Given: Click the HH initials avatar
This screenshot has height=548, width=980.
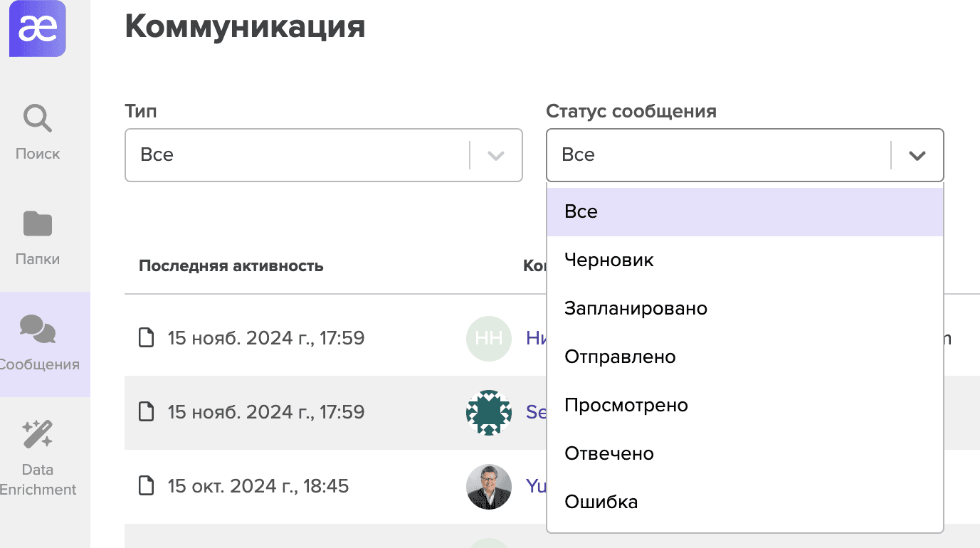Looking at the screenshot, I should [488, 338].
